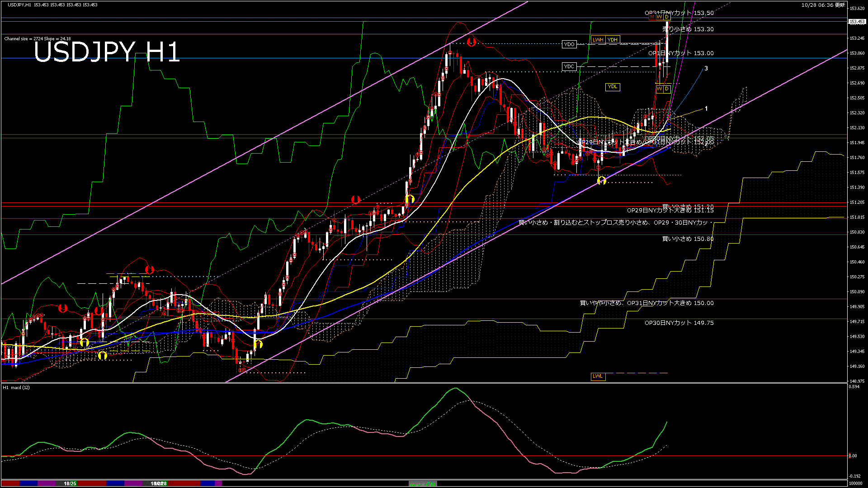The height and width of the screenshot is (488, 868).
Task: Select the OP30日NYカット 149.75 label
Action: coord(679,323)
